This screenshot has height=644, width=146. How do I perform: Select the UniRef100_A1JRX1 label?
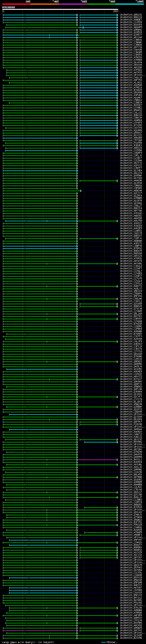[131, 82]
